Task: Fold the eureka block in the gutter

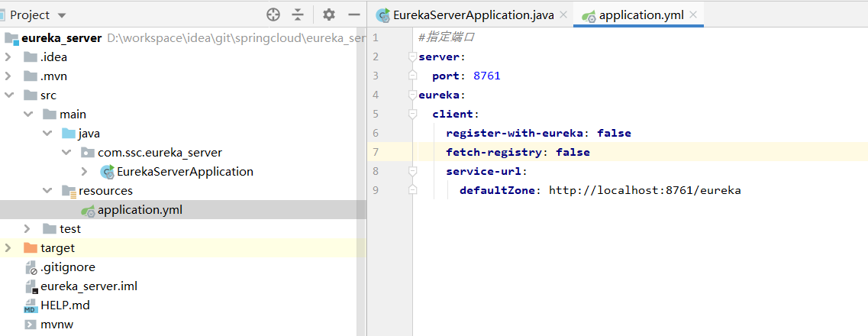Action: pos(411,95)
